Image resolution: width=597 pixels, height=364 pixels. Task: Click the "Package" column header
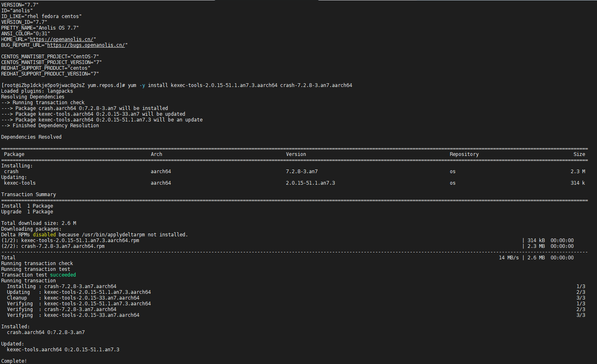[14, 154]
